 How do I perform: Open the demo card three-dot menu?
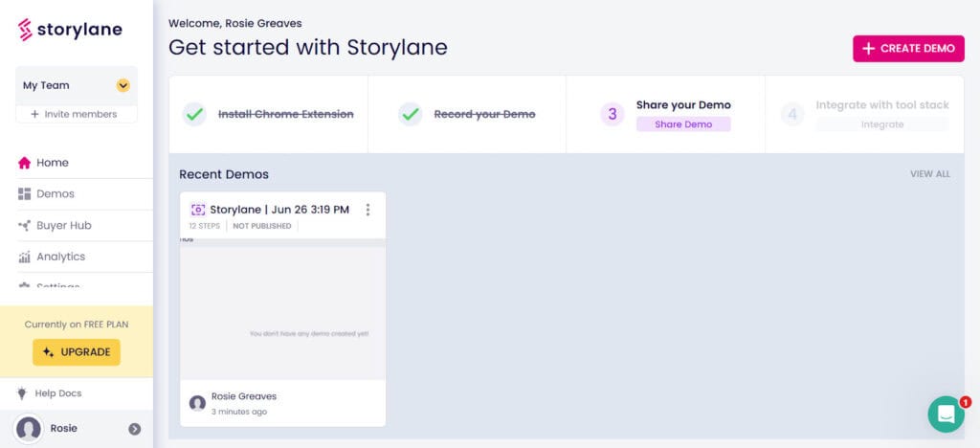[367, 210]
